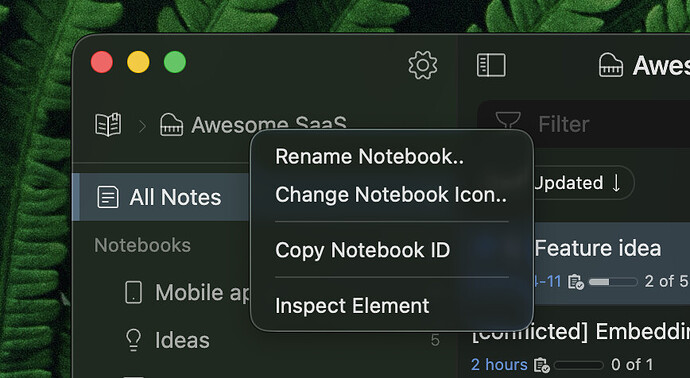
Task: Click the task clipboard icon on conflicted Embedding note
Action: coord(541,365)
